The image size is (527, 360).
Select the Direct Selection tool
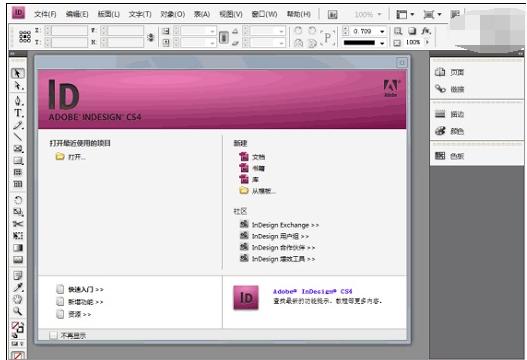pyautogui.click(x=18, y=86)
